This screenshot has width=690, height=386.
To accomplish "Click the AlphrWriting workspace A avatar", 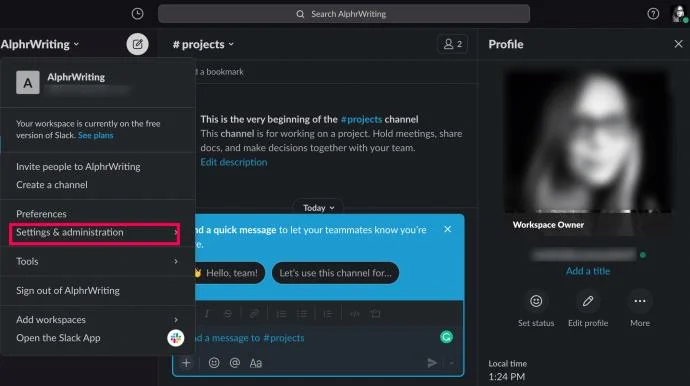I will 28,82.
